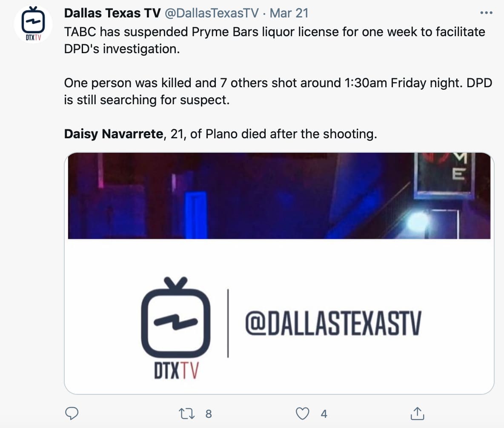Click the One person was killed paragraph
504x428 pixels.
point(278,83)
